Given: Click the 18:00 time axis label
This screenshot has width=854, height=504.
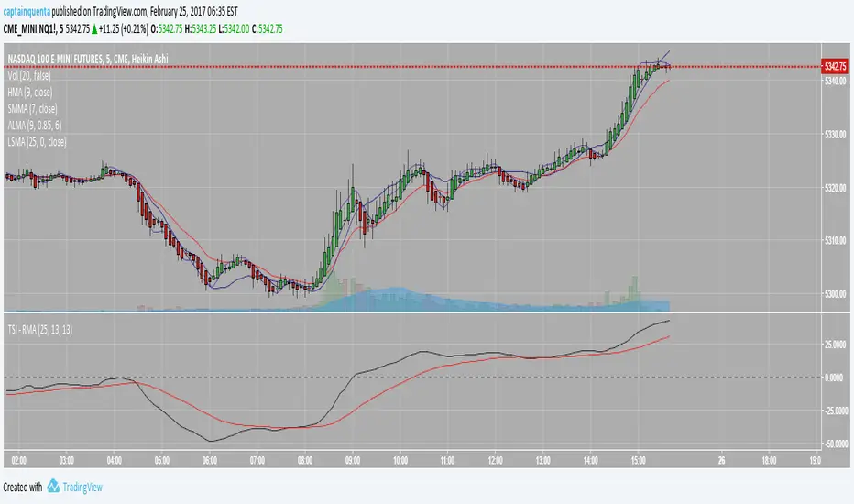Looking at the screenshot, I should [769, 460].
